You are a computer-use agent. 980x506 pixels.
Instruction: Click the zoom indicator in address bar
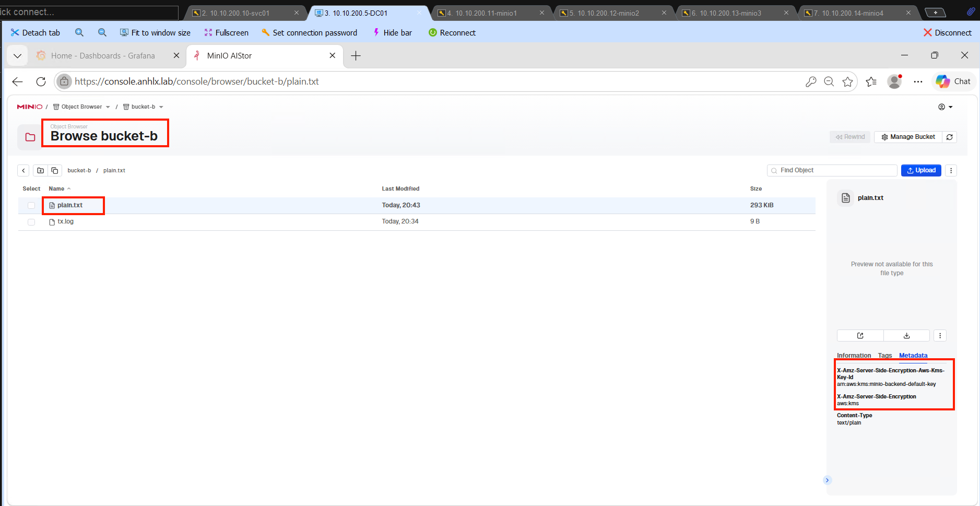(829, 81)
